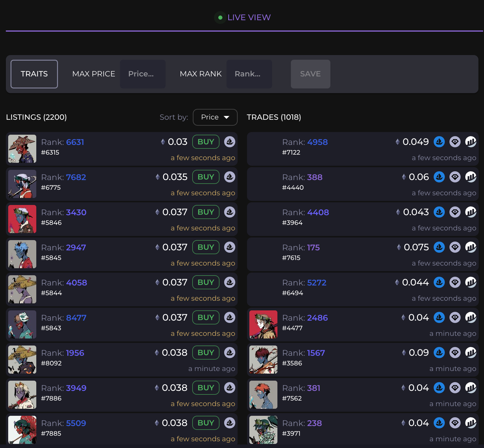Open blue OpenSea icon for trade #7562
This screenshot has height=448, width=484.
[x=439, y=388]
